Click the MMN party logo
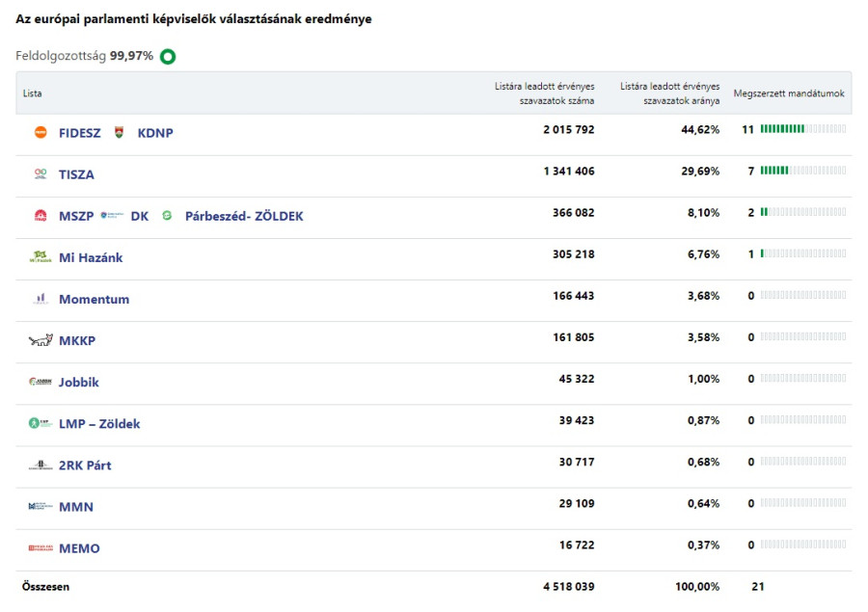 coord(41,506)
